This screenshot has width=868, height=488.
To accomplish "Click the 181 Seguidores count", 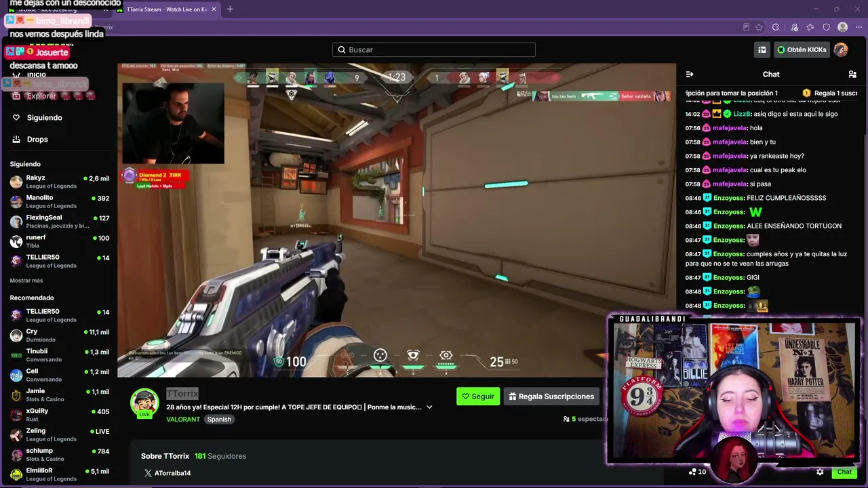I will 220,456.
